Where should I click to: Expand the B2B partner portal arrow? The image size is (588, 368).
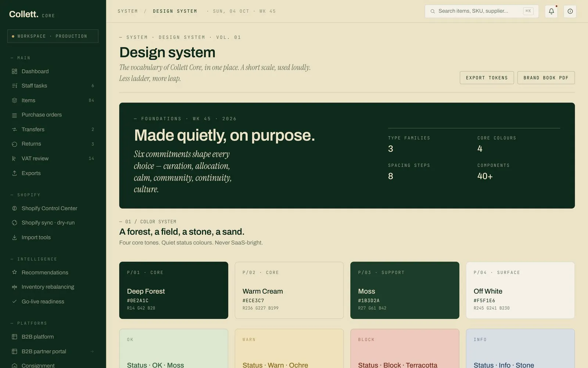[x=92, y=351]
